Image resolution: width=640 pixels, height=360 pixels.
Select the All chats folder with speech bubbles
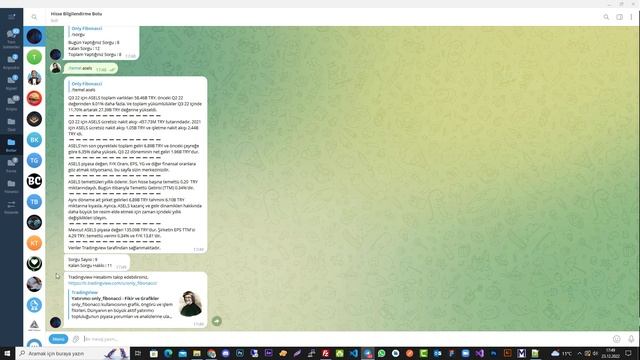11,38
